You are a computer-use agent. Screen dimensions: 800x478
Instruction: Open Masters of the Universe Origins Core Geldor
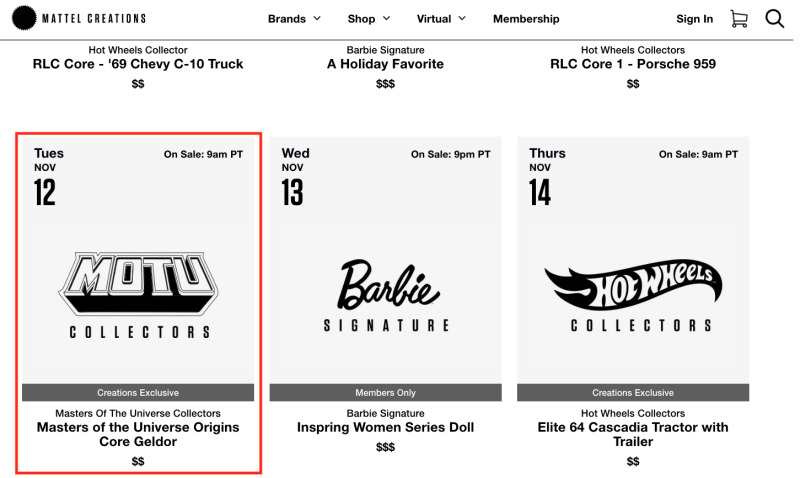point(138,434)
